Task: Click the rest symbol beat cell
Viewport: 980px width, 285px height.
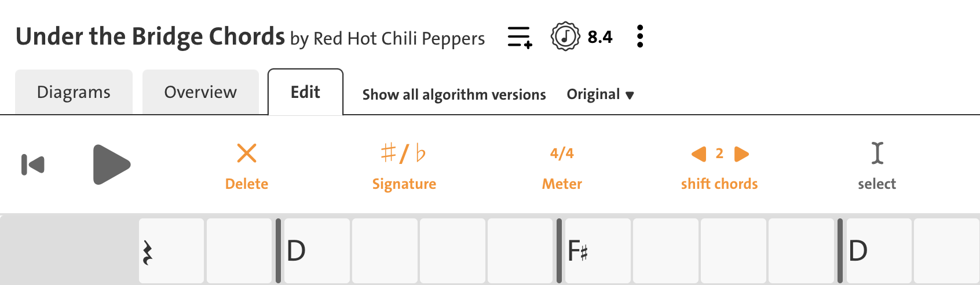Action: tap(171, 251)
